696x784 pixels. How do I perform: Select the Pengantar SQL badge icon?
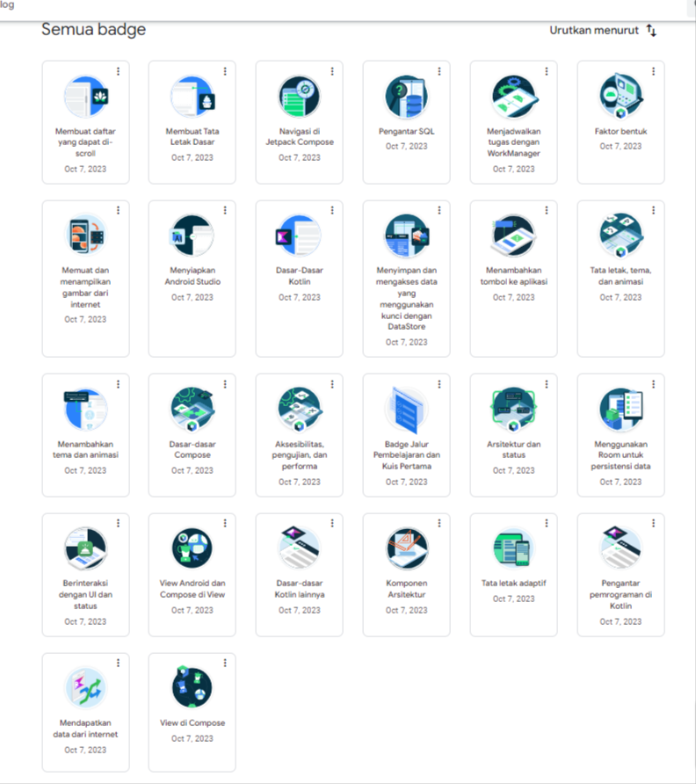click(407, 97)
